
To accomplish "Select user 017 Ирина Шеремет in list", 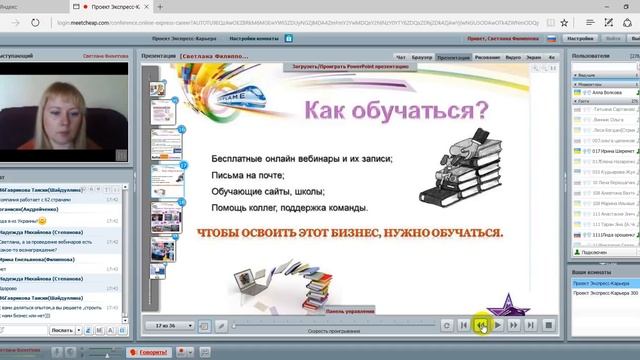I will point(606,151).
